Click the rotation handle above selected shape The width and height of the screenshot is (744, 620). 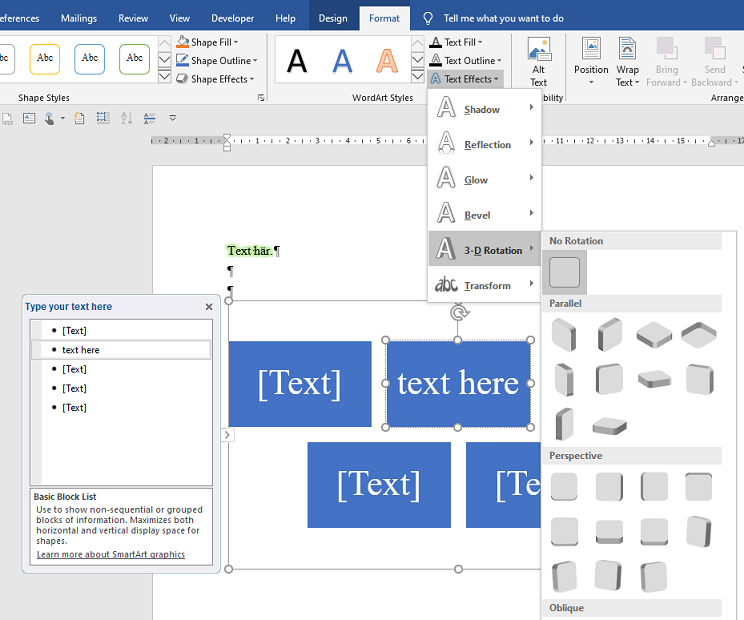[459, 313]
